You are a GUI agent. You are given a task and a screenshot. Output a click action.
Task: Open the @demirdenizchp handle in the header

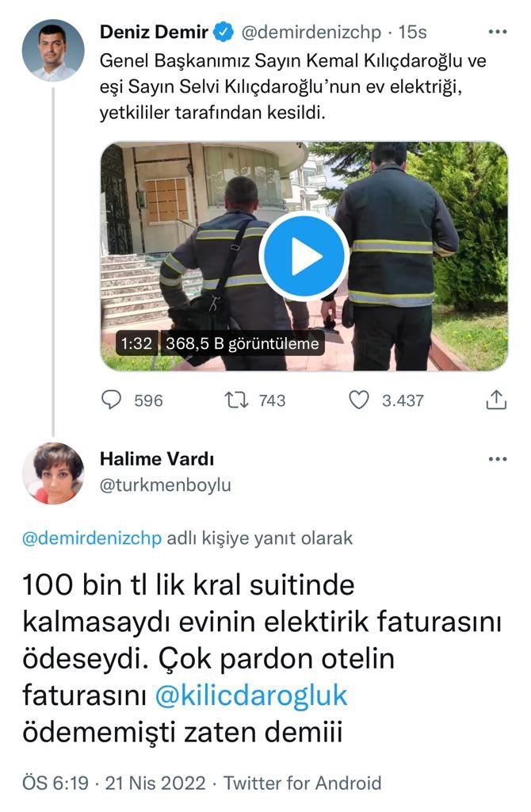tap(311, 32)
